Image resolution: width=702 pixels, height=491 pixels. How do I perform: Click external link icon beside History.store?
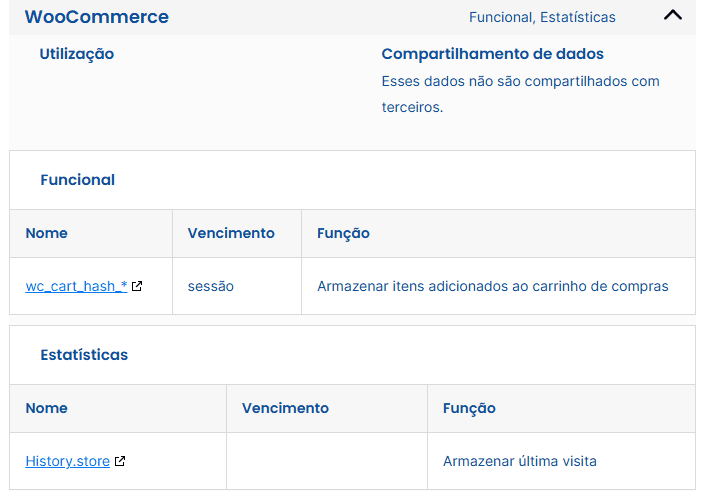click(120, 461)
